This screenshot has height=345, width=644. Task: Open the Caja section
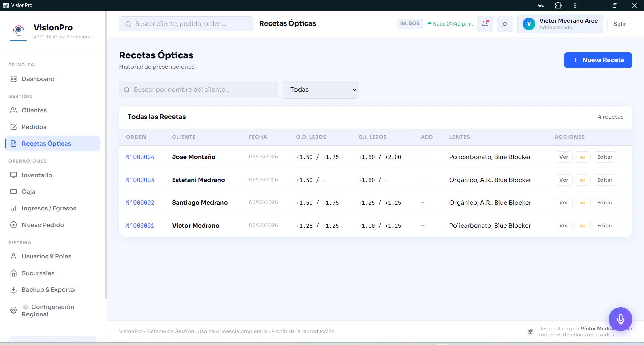click(52, 192)
